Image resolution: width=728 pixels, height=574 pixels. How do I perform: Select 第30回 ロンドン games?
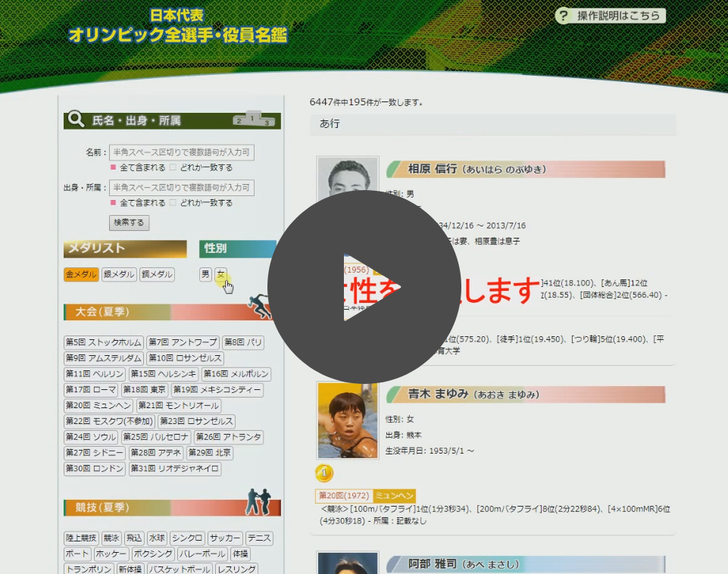[95, 469]
